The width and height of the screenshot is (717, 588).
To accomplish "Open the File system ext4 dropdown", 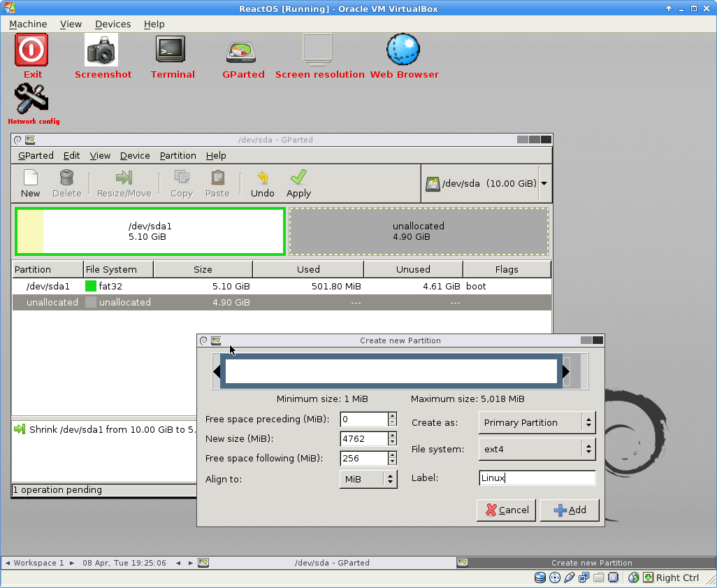I will [x=537, y=449].
